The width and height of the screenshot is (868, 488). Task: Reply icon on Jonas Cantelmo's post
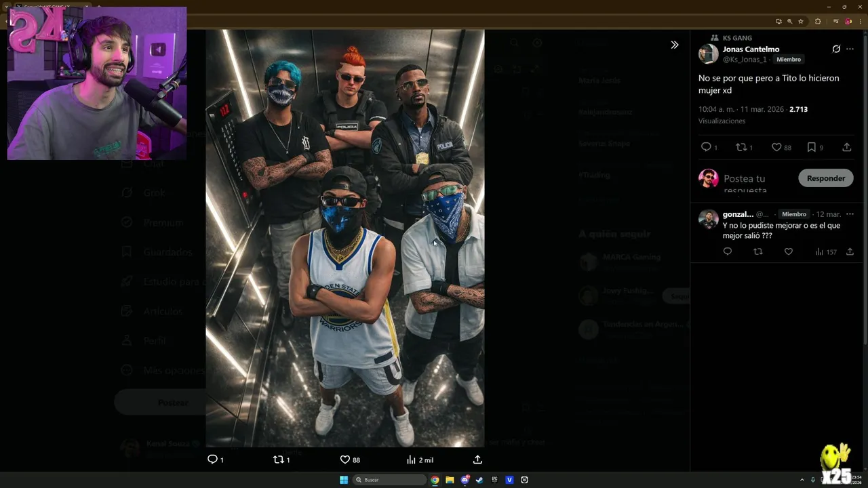(x=706, y=147)
